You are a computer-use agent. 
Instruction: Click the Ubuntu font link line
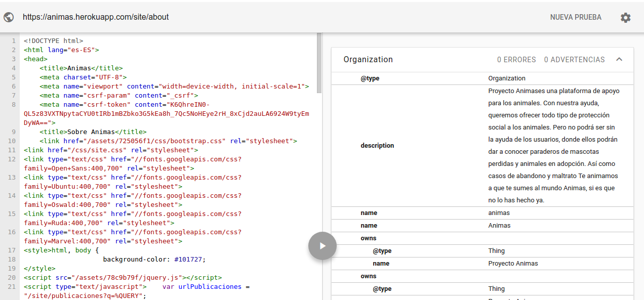point(133,182)
